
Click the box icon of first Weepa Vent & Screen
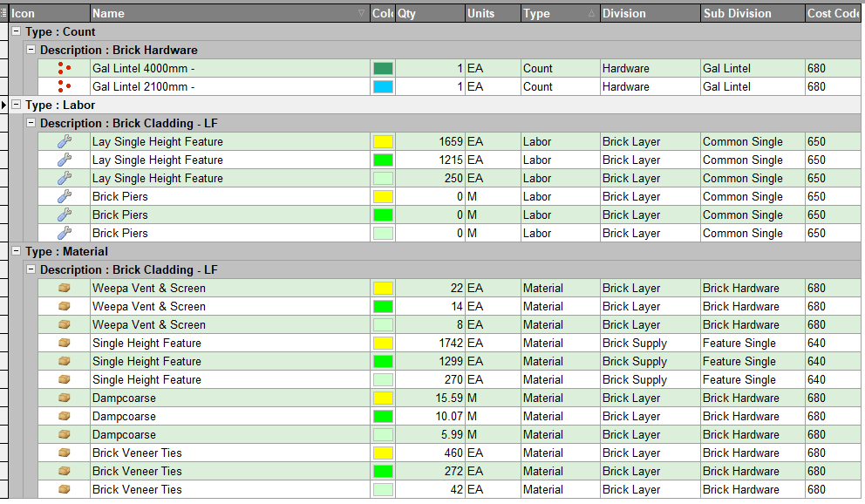tap(64, 288)
